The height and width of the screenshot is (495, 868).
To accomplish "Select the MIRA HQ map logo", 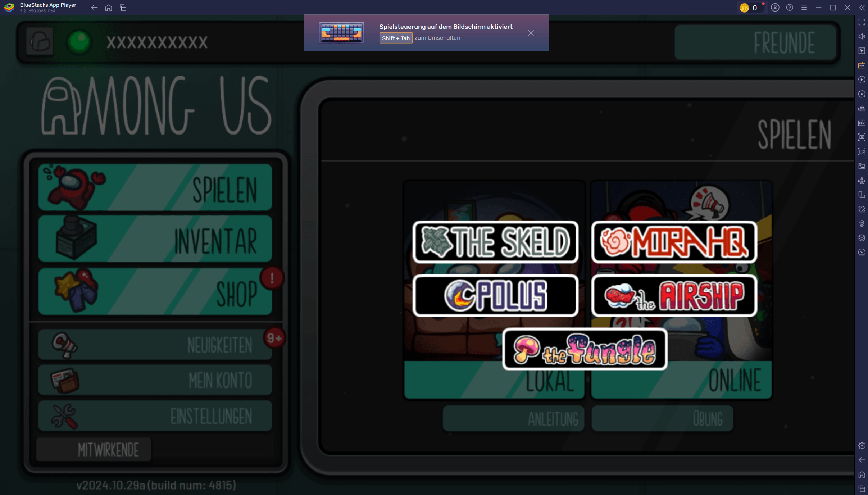I will tap(674, 242).
